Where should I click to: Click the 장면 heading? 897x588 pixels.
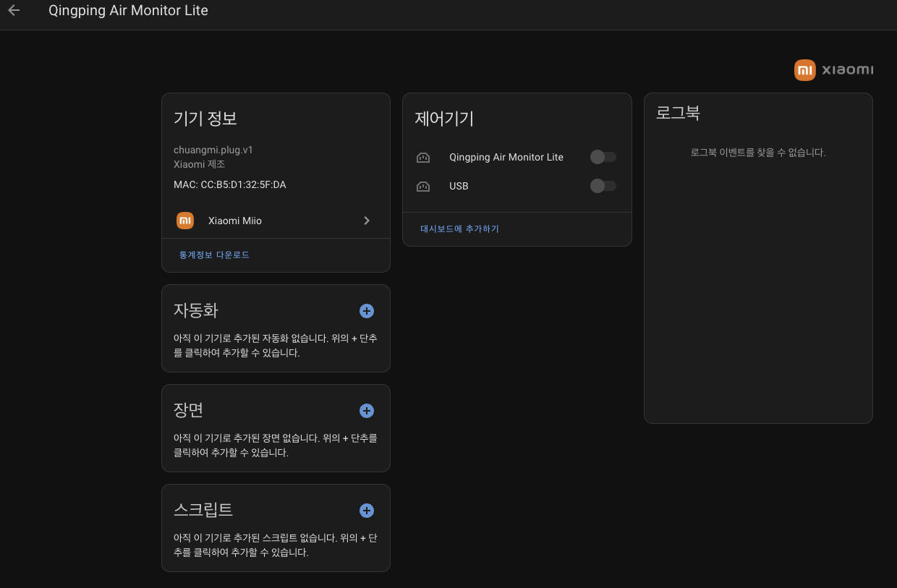[189, 410]
